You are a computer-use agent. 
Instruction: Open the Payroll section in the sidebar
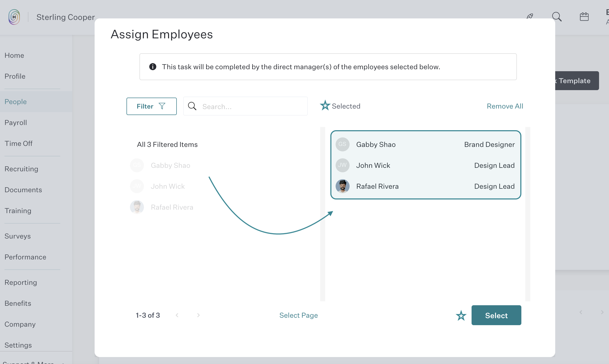16,122
